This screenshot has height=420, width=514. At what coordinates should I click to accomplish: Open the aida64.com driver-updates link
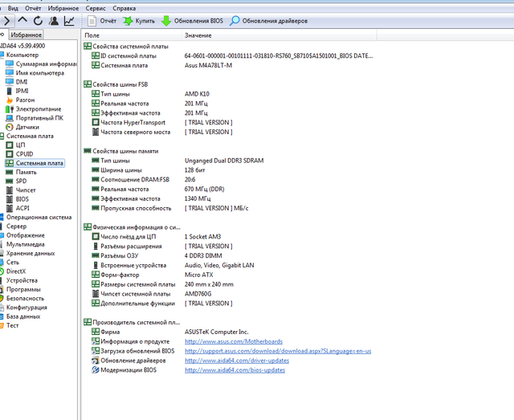[x=237, y=361]
